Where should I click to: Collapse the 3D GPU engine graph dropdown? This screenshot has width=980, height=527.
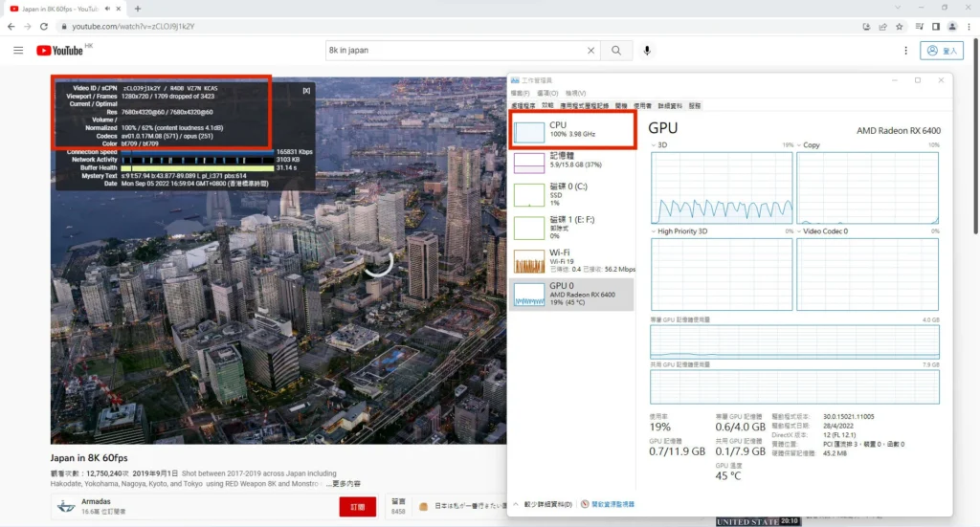click(x=655, y=145)
